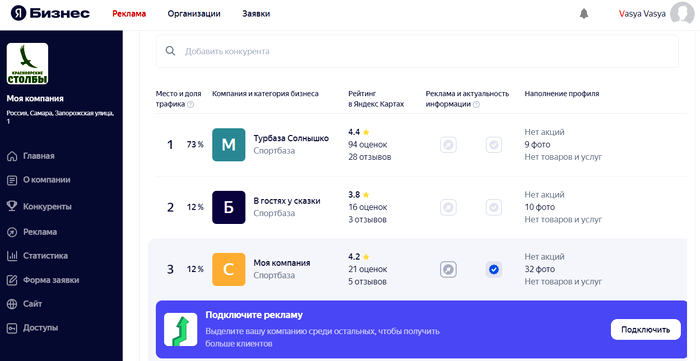The height and width of the screenshot is (361, 700).
Task: Click the info-actuality checkmark for Турбаза Солнышко
Action: click(494, 145)
